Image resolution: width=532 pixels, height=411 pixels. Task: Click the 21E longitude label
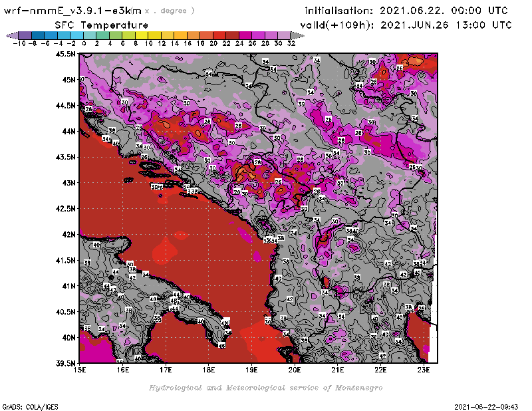[338, 370]
